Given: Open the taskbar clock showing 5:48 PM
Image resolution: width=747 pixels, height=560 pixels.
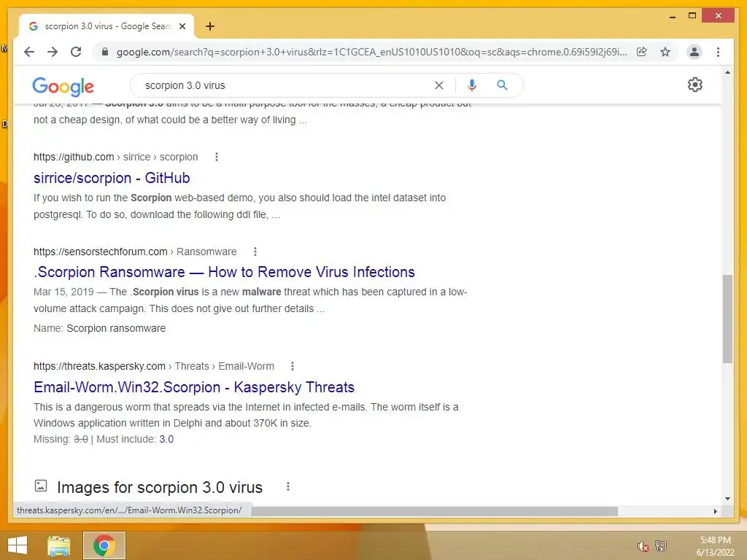Looking at the screenshot, I should (715, 546).
